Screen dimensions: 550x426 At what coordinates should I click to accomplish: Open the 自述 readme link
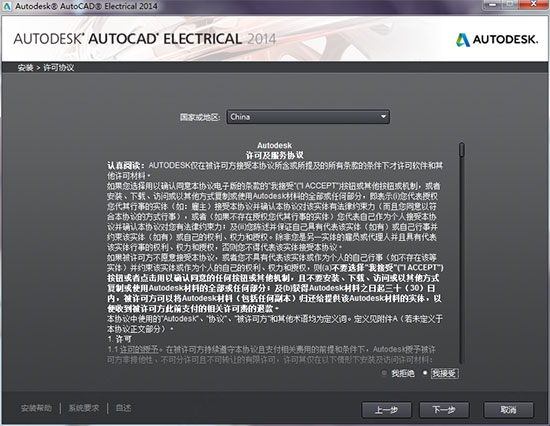[123, 408]
